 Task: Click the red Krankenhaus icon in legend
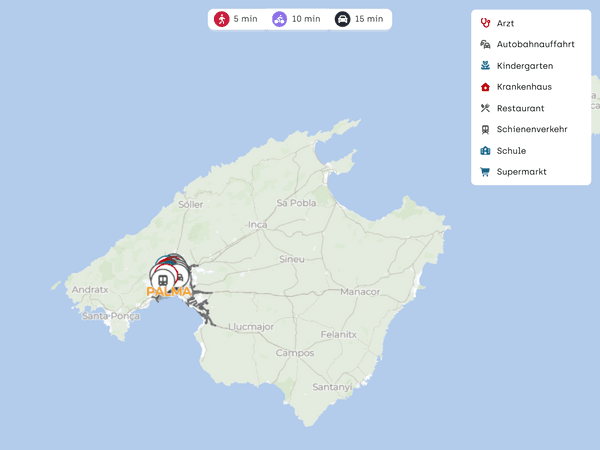click(x=485, y=87)
